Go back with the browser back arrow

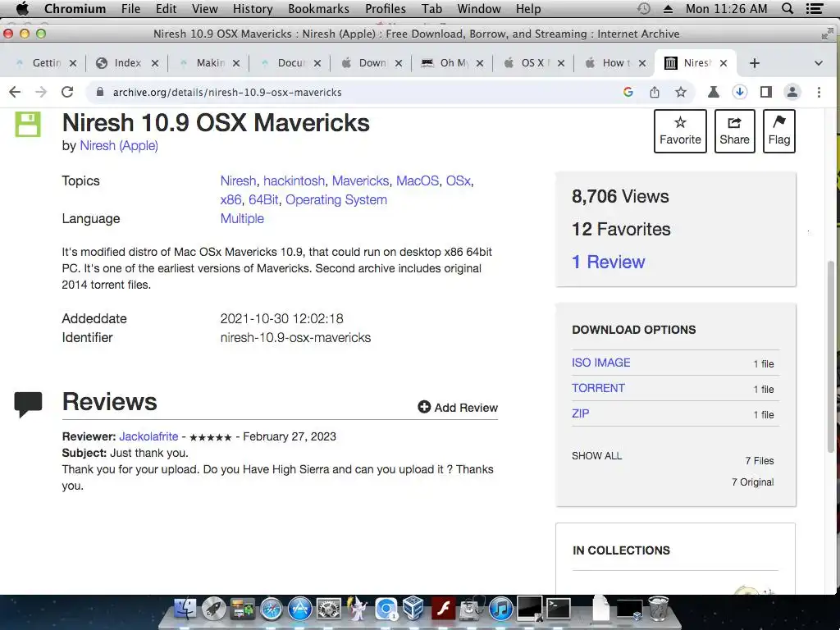[15, 92]
